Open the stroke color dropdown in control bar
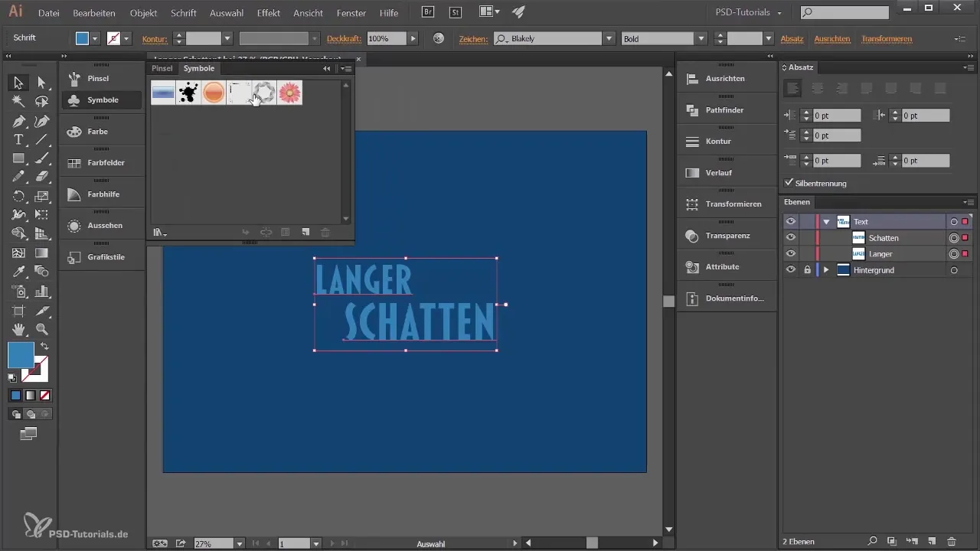The width and height of the screenshot is (980, 551). [x=126, y=38]
